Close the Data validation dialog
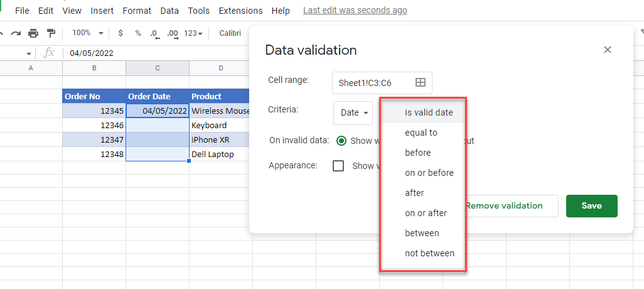The image size is (644, 289). tap(607, 50)
